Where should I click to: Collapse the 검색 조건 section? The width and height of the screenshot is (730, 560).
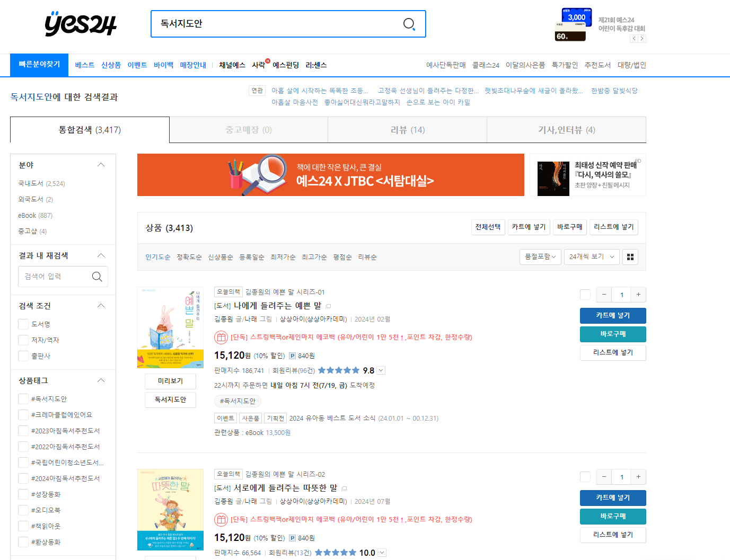pos(101,306)
